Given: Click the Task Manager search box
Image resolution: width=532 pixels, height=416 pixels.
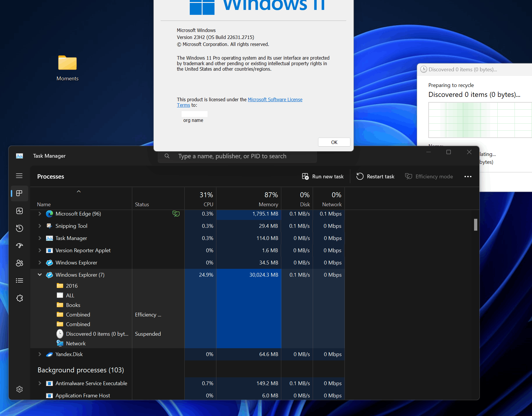Looking at the screenshot, I should pos(237,156).
